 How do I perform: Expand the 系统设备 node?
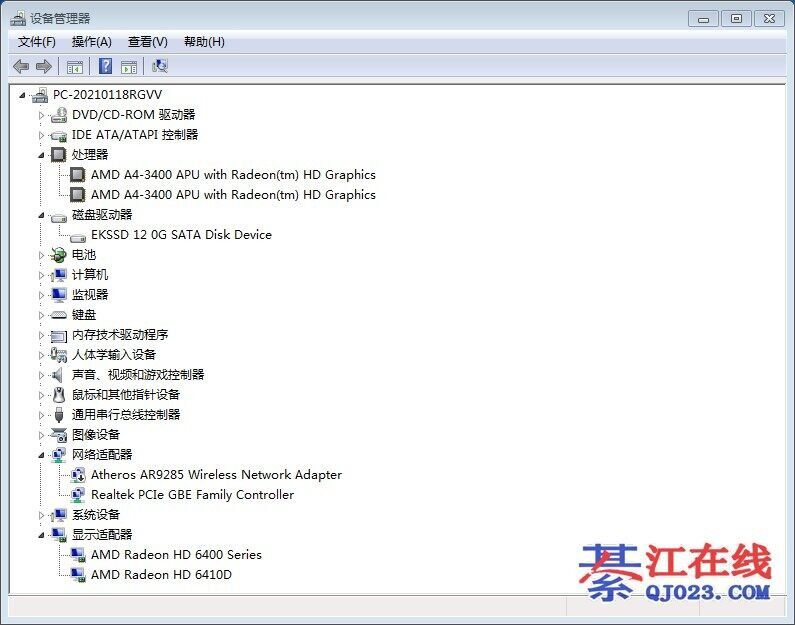click(x=42, y=515)
